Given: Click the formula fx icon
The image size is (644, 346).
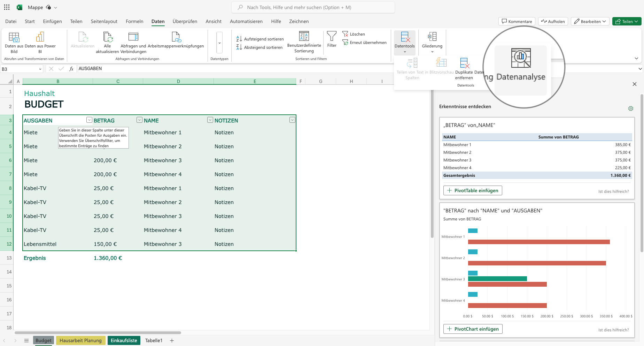Looking at the screenshot, I should pos(71,69).
